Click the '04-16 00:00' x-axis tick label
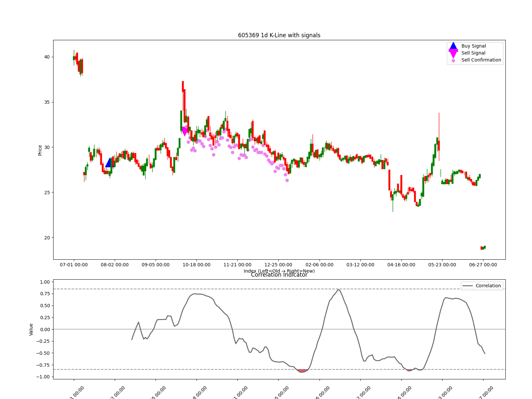This screenshot has width=532, height=399. [401, 265]
